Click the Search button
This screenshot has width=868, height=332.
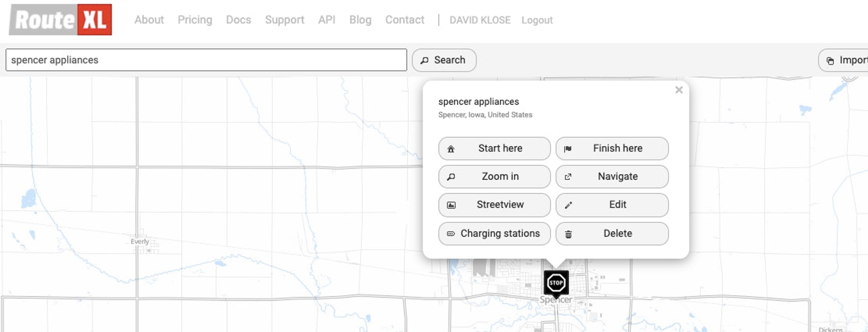444,60
